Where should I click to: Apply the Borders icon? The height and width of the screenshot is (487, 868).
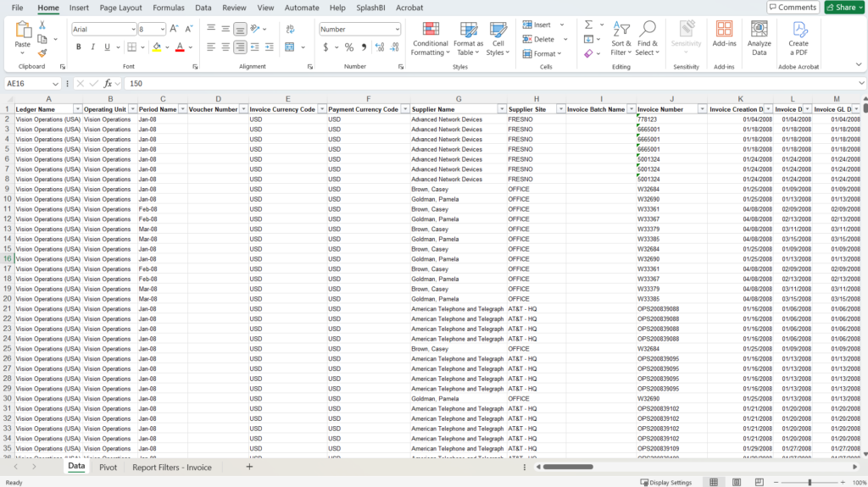click(131, 47)
